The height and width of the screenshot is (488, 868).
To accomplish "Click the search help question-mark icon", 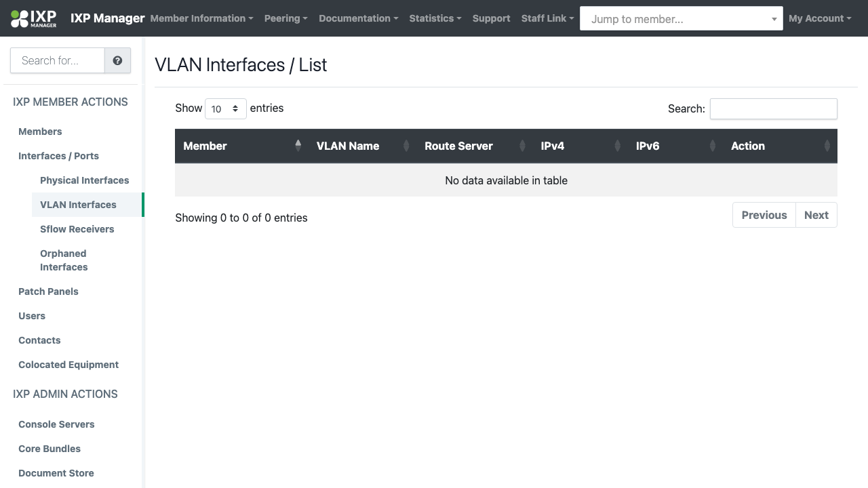I will coord(117,60).
